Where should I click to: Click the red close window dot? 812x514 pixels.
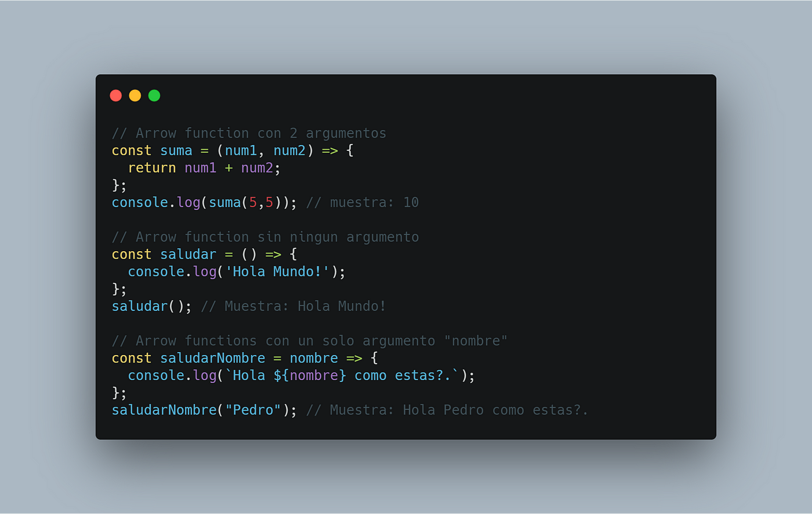[115, 95]
